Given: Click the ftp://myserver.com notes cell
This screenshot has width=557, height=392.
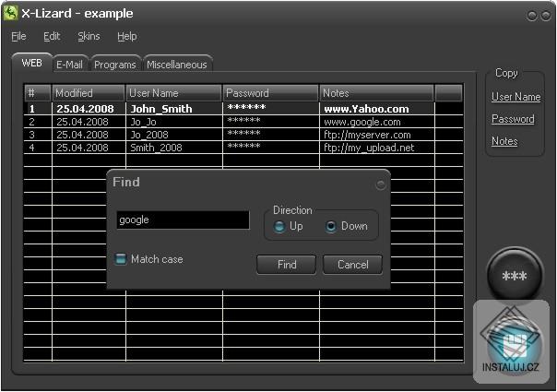Looking at the screenshot, I should (377, 135).
